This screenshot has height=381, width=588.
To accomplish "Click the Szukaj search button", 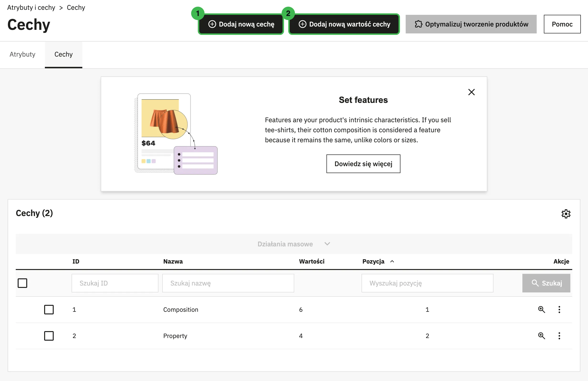I will 546,283.
